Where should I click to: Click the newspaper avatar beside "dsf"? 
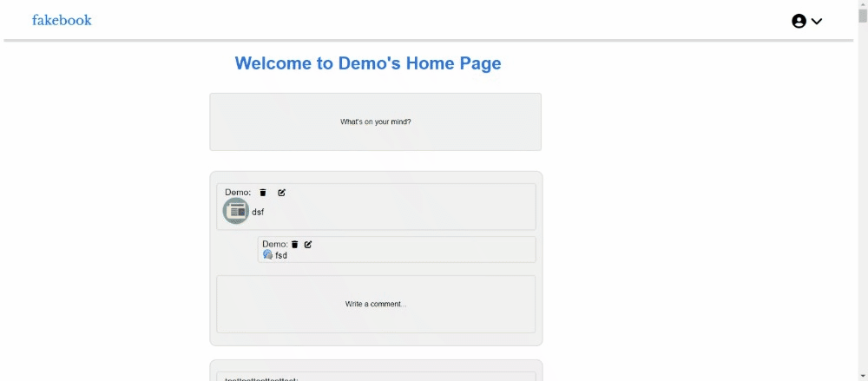pos(236,210)
